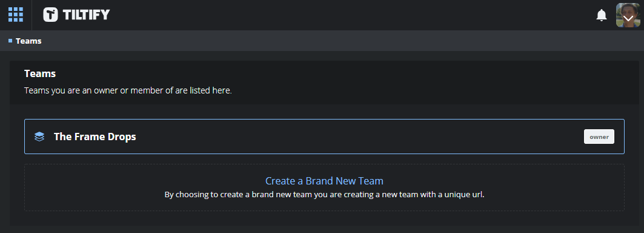The image size is (644, 233).
Task: Open the apps grid menu icon
Action: click(16, 15)
